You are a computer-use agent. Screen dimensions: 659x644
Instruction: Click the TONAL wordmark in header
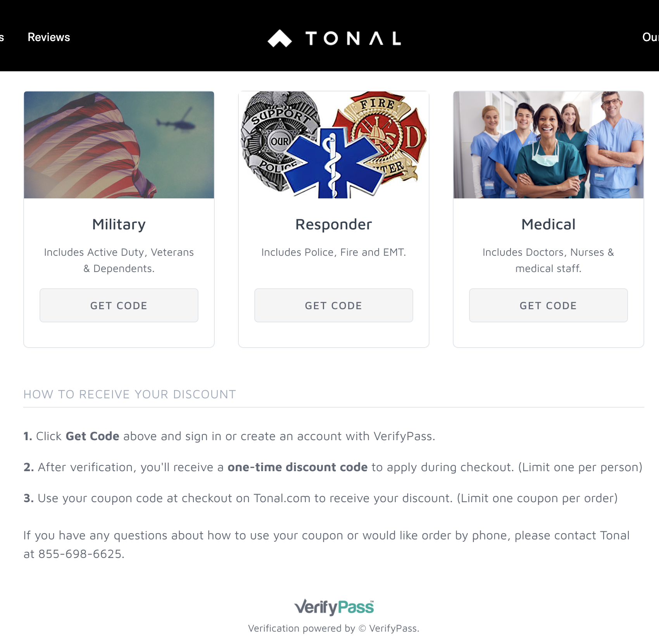(x=353, y=38)
